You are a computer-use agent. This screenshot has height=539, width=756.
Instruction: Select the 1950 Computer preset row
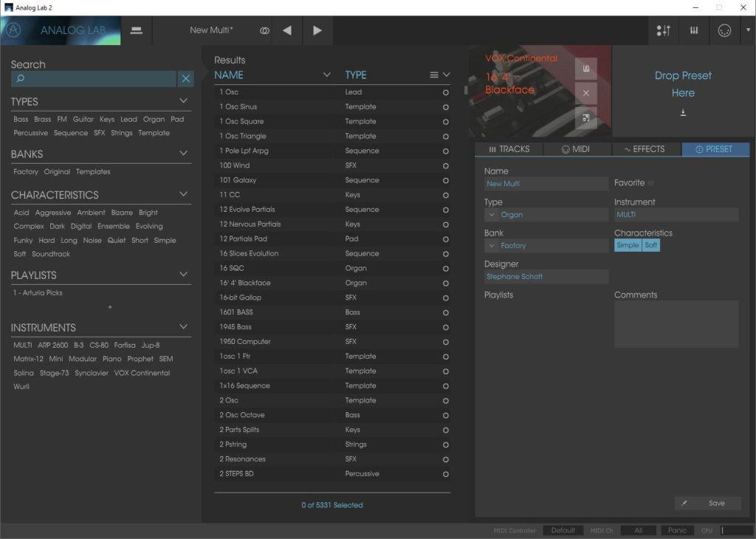(x=332, y=342)
